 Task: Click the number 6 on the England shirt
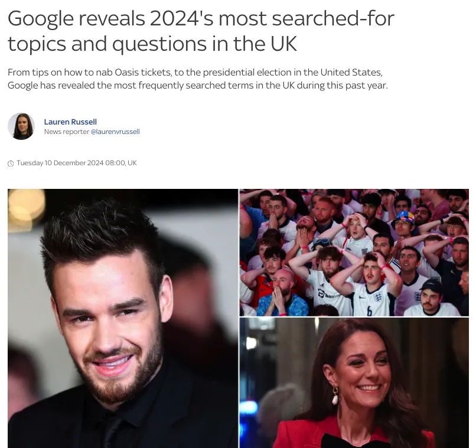click(x=369, y=311)
